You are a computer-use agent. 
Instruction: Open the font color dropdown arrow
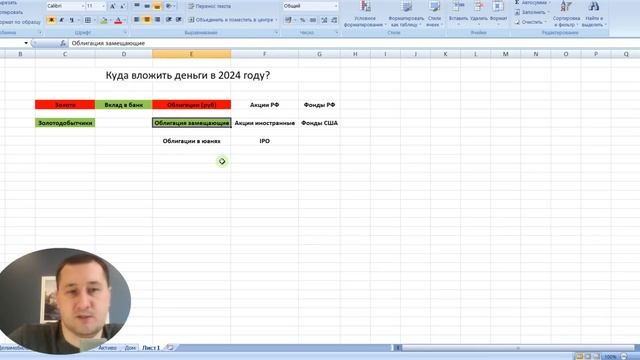click(125, 20)
